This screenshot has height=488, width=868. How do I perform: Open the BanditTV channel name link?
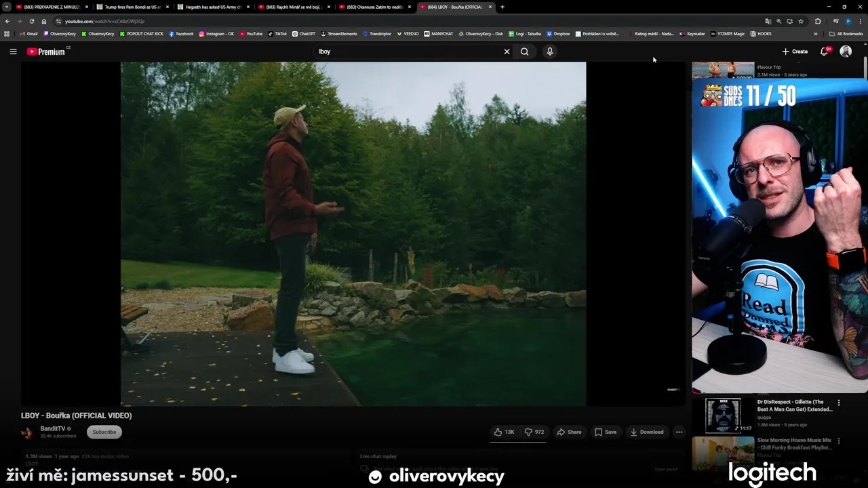pos(53,428)
